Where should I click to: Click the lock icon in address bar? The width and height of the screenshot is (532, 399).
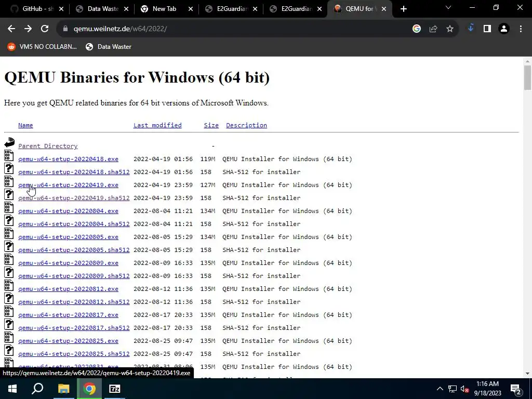[x=65, y=29]
